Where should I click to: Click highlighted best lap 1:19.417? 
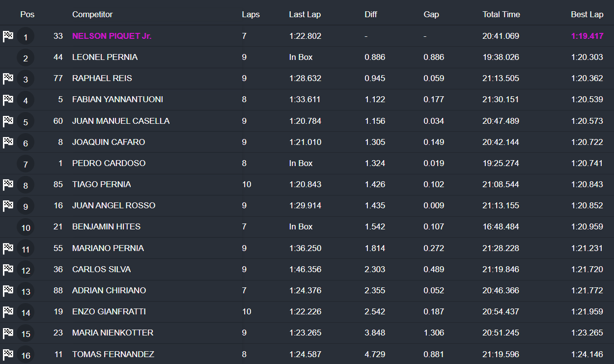point(586,36)
